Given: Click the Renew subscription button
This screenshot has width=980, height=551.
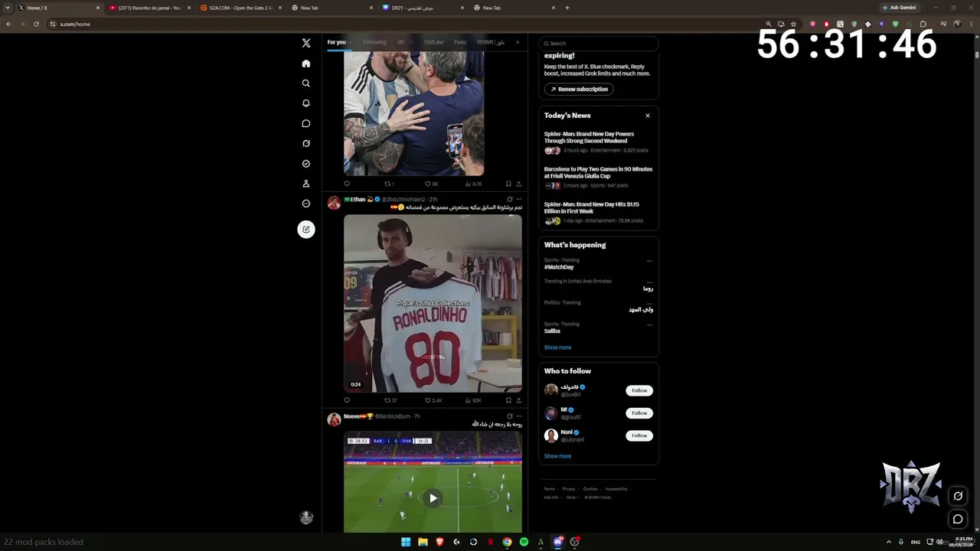Looking at the screenshot, I should (x=579, y=90).
